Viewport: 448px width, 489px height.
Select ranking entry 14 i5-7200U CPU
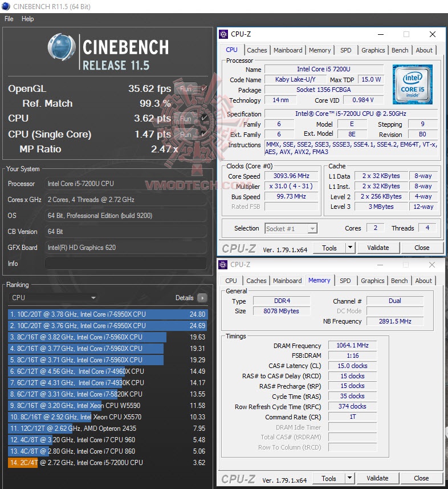[x=108, y=463]
